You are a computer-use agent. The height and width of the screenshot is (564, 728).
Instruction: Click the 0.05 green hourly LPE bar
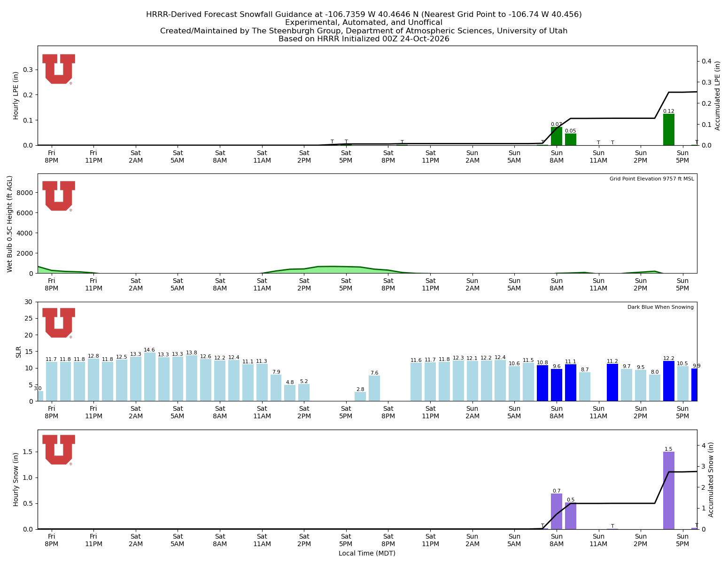pos(571,140)
